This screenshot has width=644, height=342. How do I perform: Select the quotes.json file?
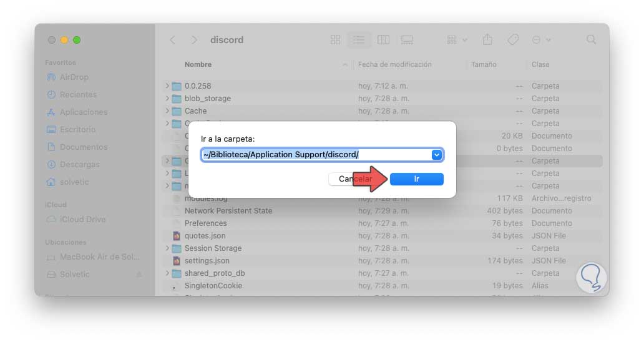383,236
